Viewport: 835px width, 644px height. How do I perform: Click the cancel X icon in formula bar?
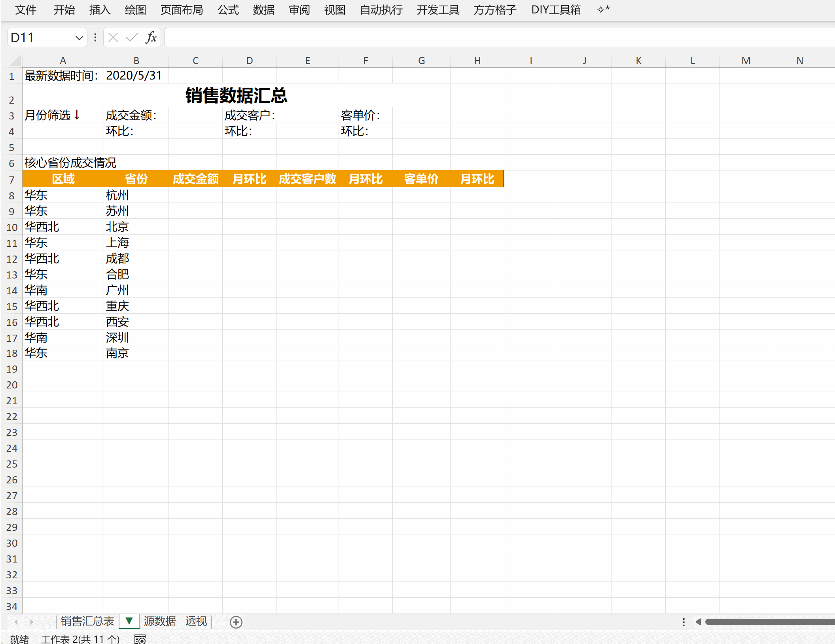pyautogui.click(x=113, y=38)
